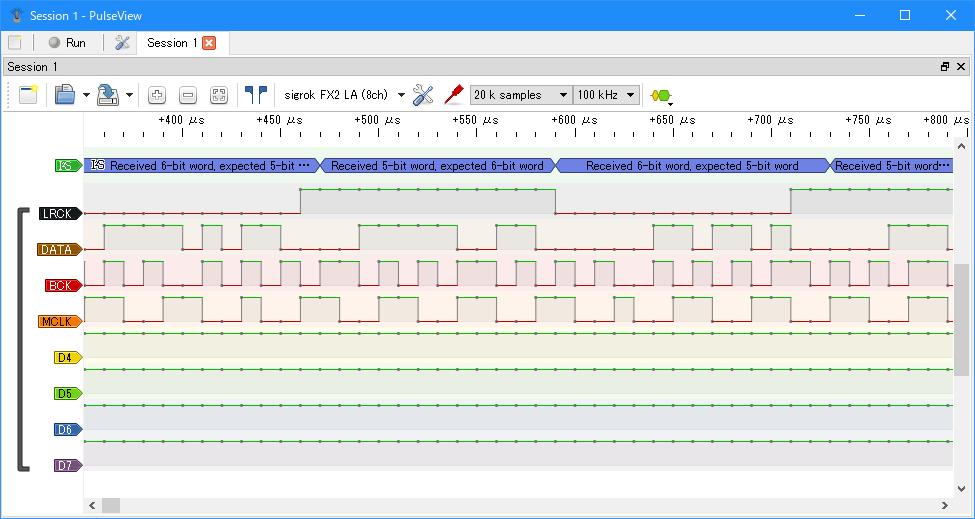Open the settings wrench icon beside Run
975x519 pixels.
coord(122,43)
